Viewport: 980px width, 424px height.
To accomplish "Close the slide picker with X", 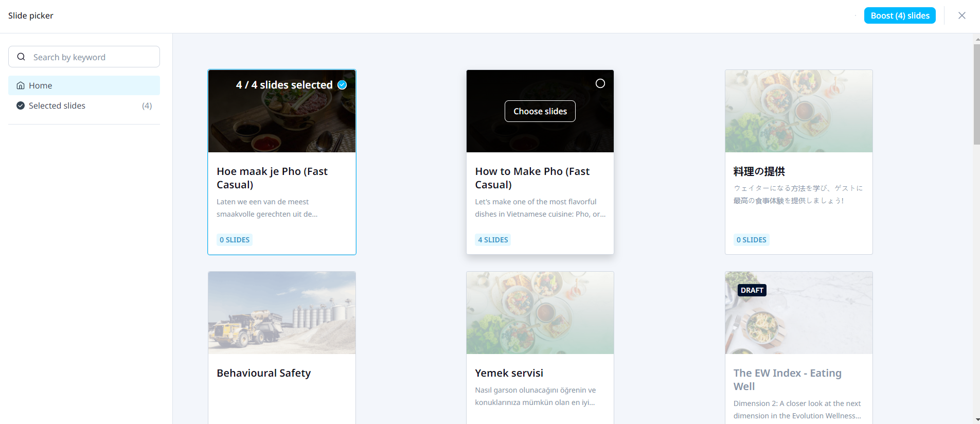I will click(x=962, y=15).
